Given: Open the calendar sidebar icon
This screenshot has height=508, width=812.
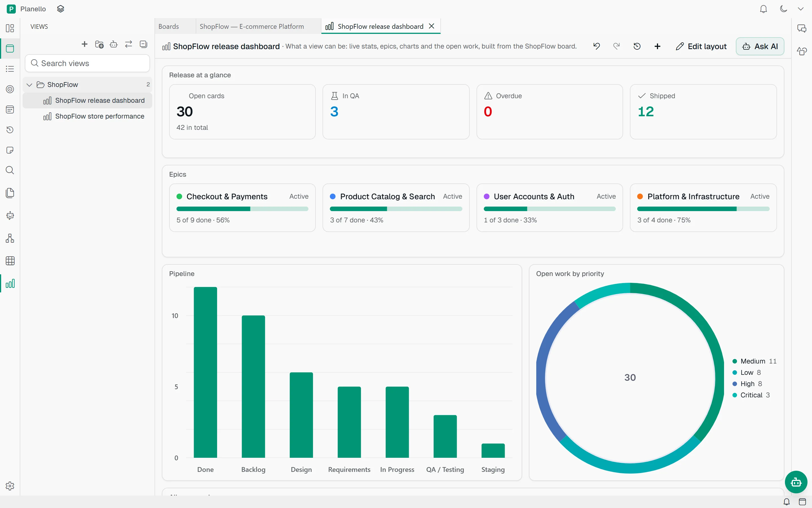Looking at the screenshot, I should (10, 110).
